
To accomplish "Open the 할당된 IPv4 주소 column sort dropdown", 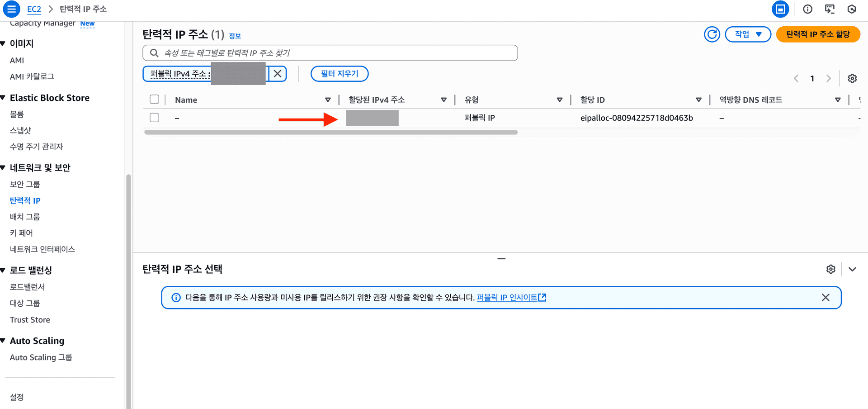I will pyautogui.click(x=443, y=100).
